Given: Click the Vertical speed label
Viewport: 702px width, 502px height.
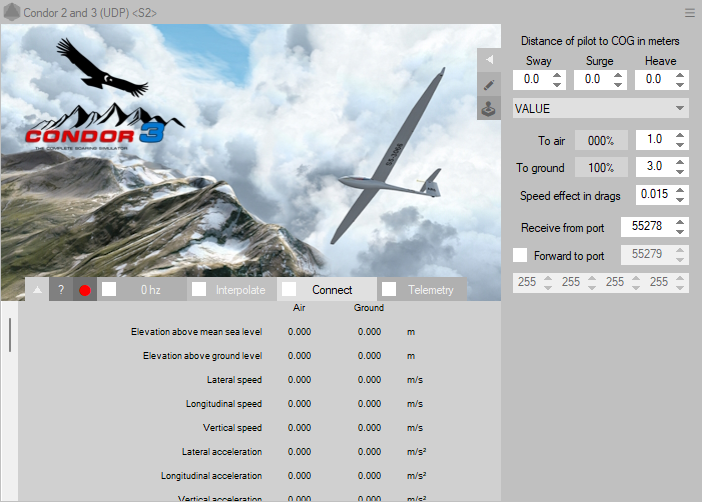Looking at the screenshot, I should [x=232, y=428].
